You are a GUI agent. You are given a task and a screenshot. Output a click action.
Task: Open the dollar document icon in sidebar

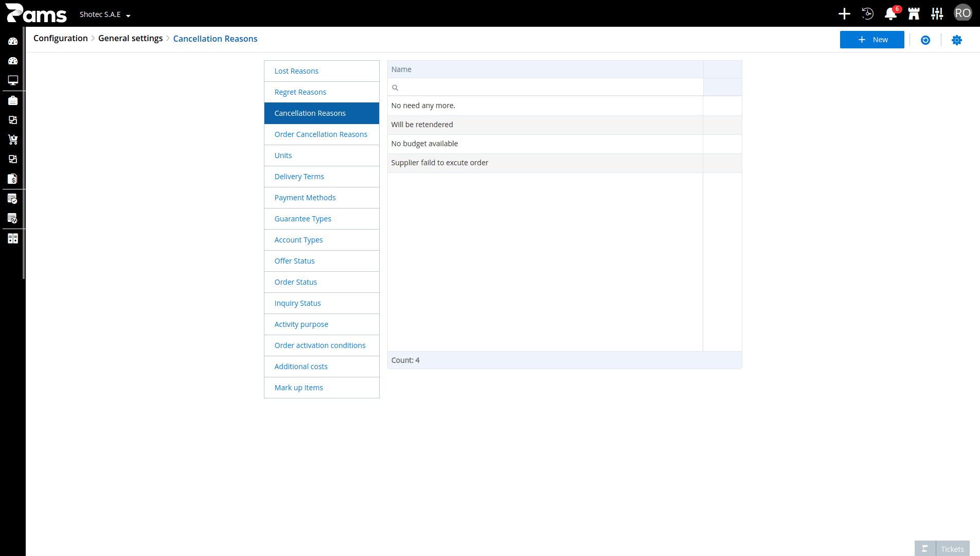coord(13,179)
